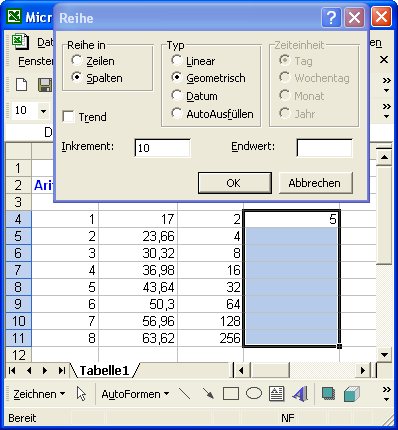Confirm the series with OK
Image resolution: width=398 pixels, height=430 pixels.
235,183
